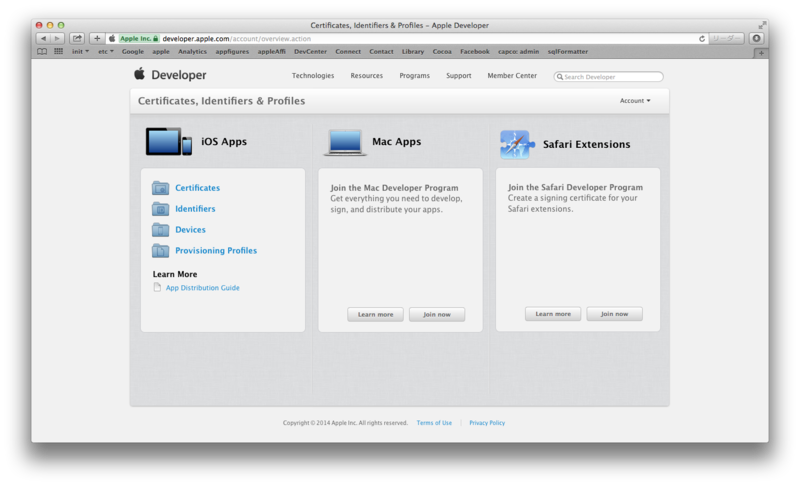Screen dimensions: 800x486
Task: Click the Search Developer field
Action: tap(609, 77)
